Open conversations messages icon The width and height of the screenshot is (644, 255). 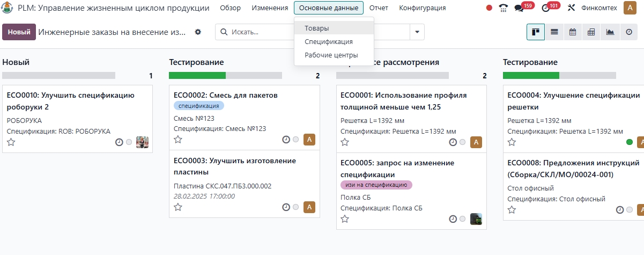tap(519, 8)
